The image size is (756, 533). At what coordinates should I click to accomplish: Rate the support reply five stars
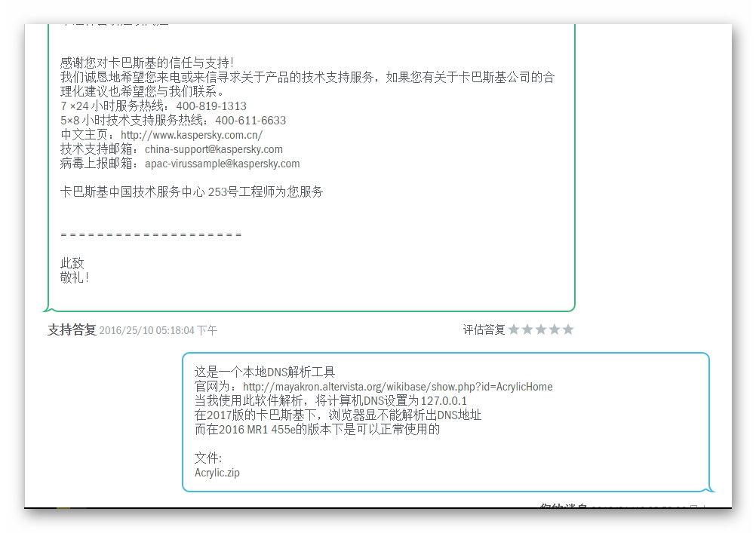[x=568, y=329]
